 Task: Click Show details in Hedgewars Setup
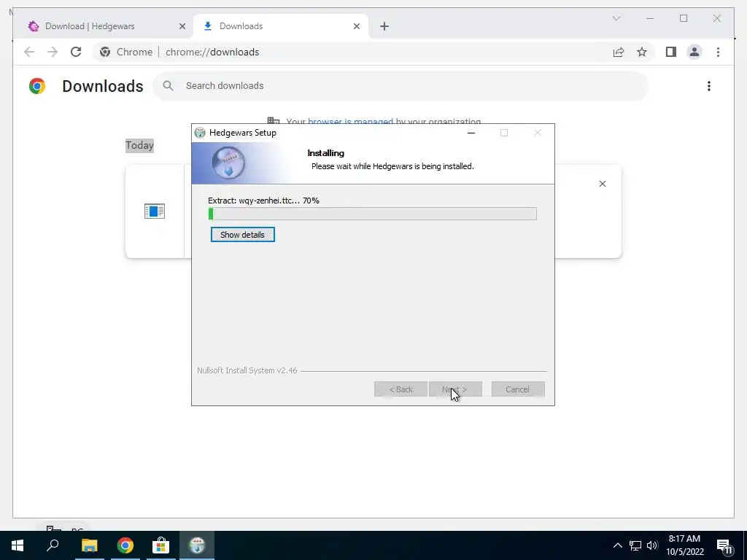pos(242,234)
